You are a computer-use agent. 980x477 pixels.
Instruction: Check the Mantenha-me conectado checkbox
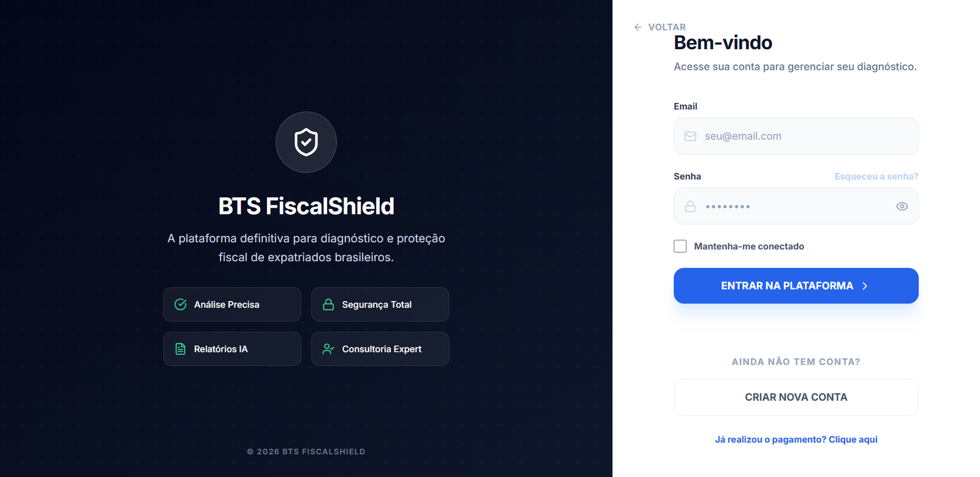click(x=680, y=246)
